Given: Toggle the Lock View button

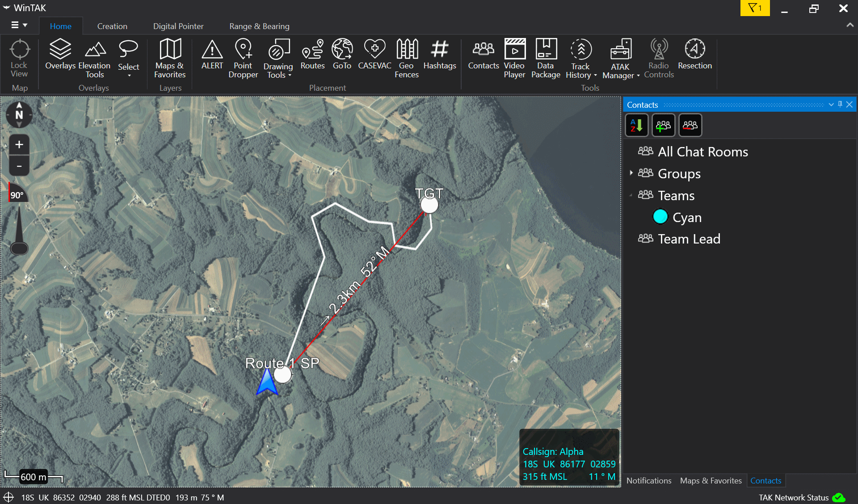Looking at the screenshot, I should [19, 59].
